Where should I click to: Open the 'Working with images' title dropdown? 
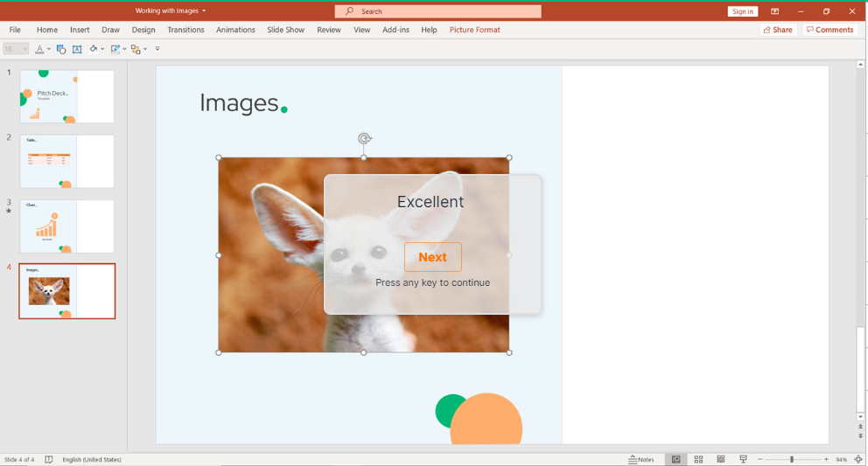click(x=204, y=10)
